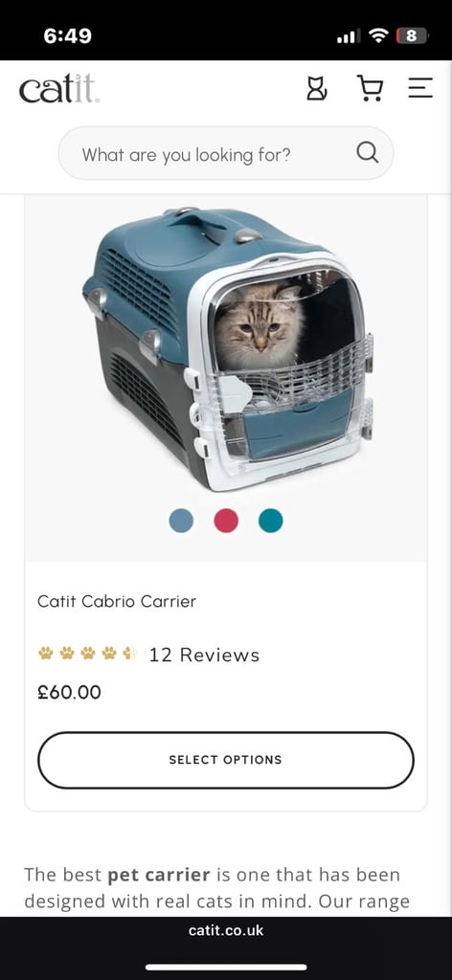Tap the cellular signal bars
Screen dimensions: 452x980
(349, 37)
